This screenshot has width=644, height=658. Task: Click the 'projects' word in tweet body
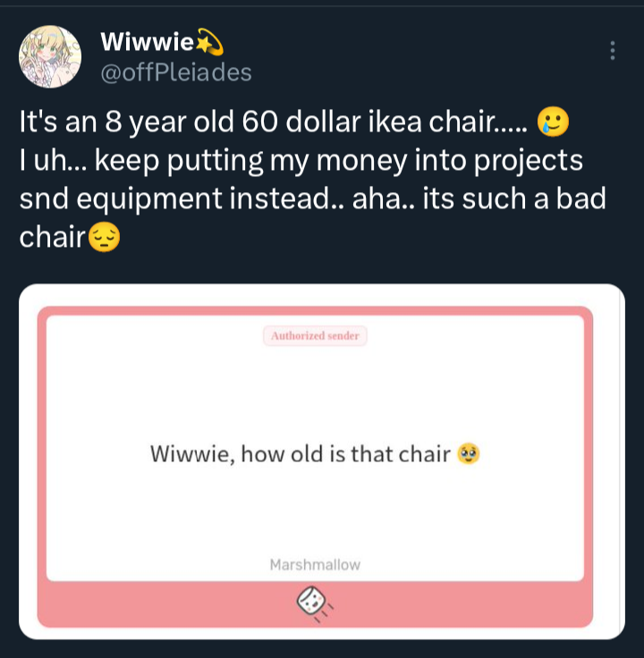(528, 161)
